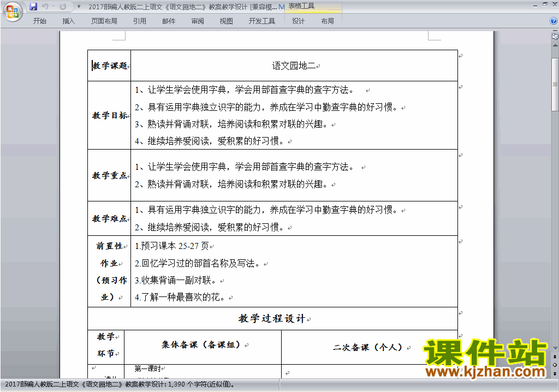Click the 语文园地二 title cell
Screen dimensions: 559x392
tap(294, 66)
